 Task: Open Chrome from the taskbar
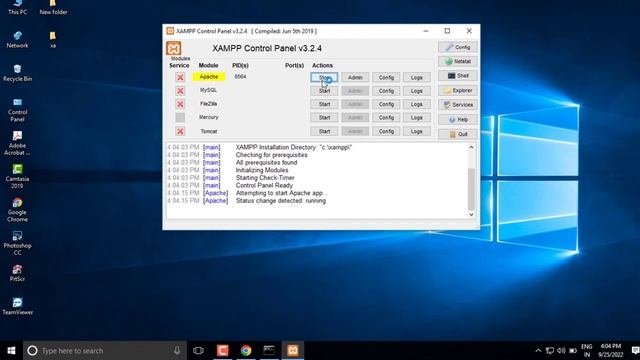[x=246, y=350]
